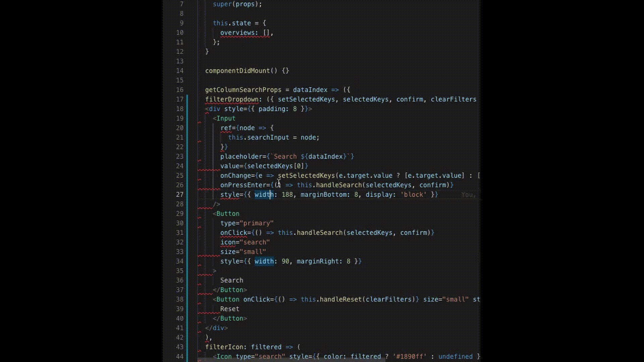Select the Input JSX tag
Image resolution: width=644 pixels, height=362 pixels.
pyautogui.click(x=225, y=118)
